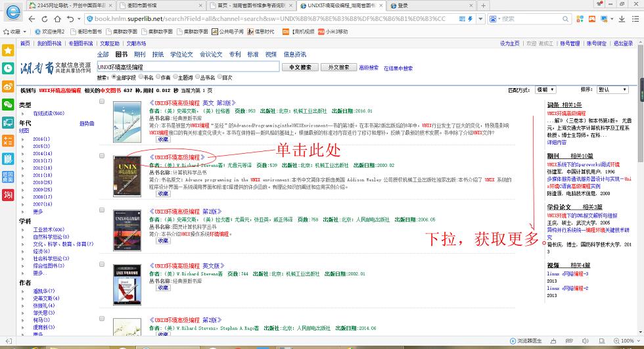The width and height of the screenshot is (644, 349).
Task: Open a new tab with plus button
Action: (x=483, y=5)
